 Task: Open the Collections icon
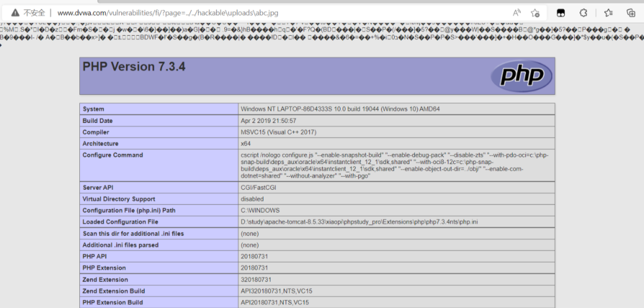point(631,13)
